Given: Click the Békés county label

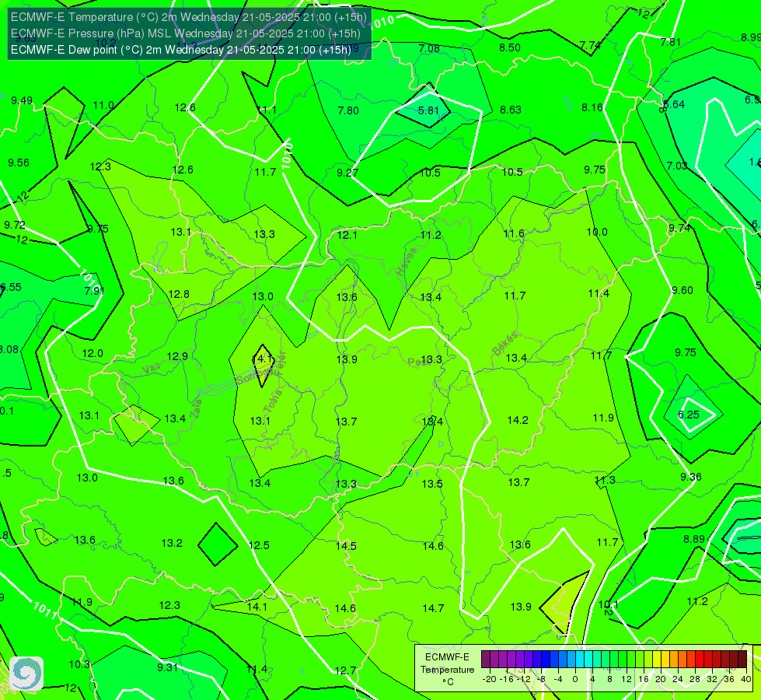Looking at the screenshot, I should tap(504, 344).
